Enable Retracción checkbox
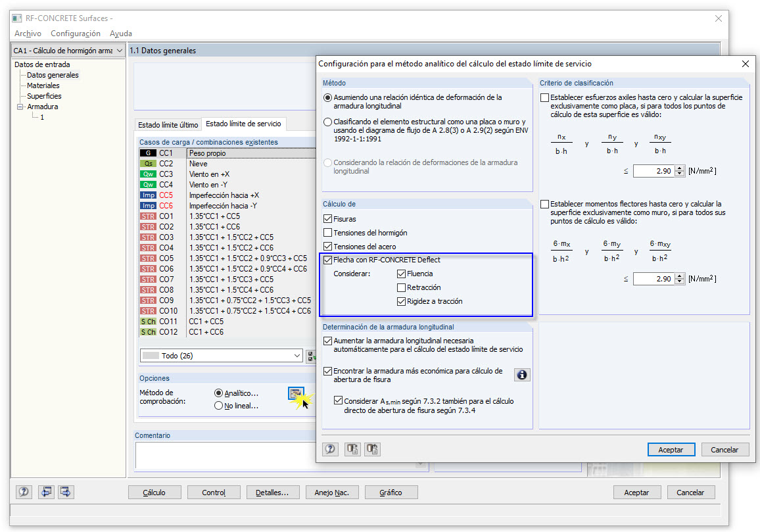Image resolution: width=760 pixels, height=532 pixels. tap(401, 287)
